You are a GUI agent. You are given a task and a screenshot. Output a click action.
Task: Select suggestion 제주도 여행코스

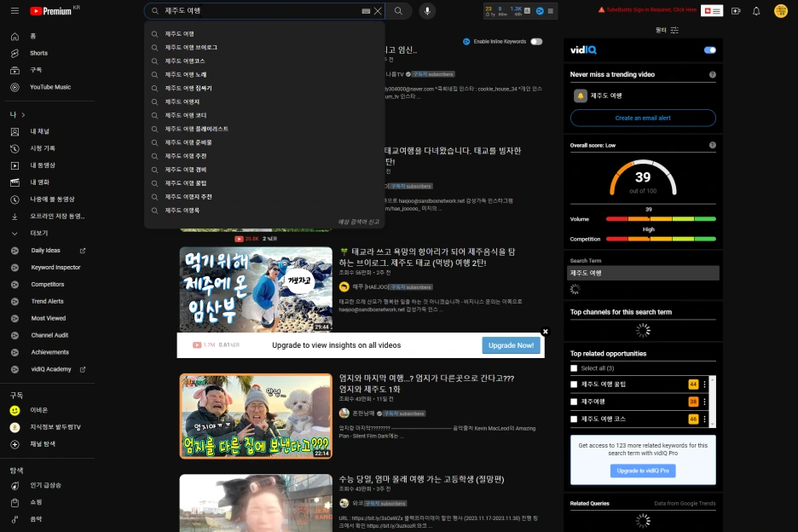[264, 61]
